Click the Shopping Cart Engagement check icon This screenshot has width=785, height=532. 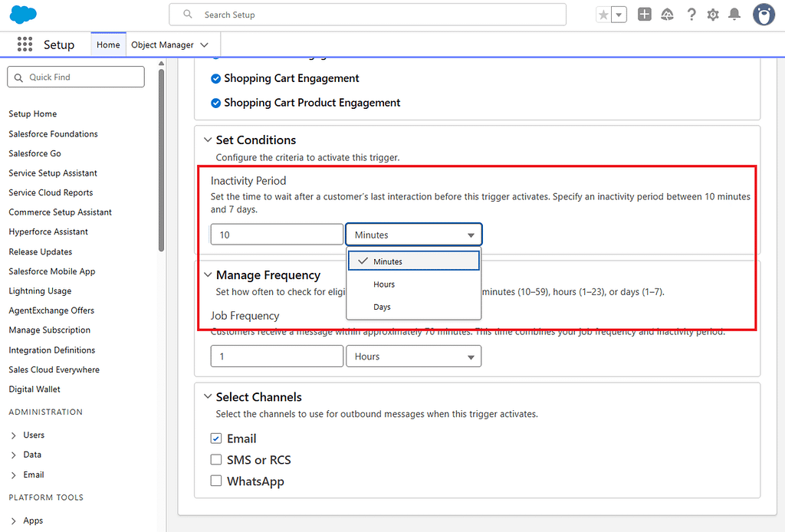(215, 79)
